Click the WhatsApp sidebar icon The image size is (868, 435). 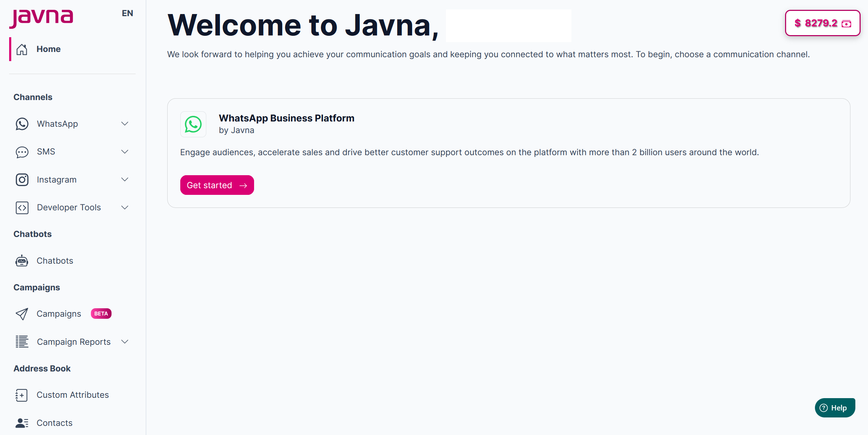point(22,124)
